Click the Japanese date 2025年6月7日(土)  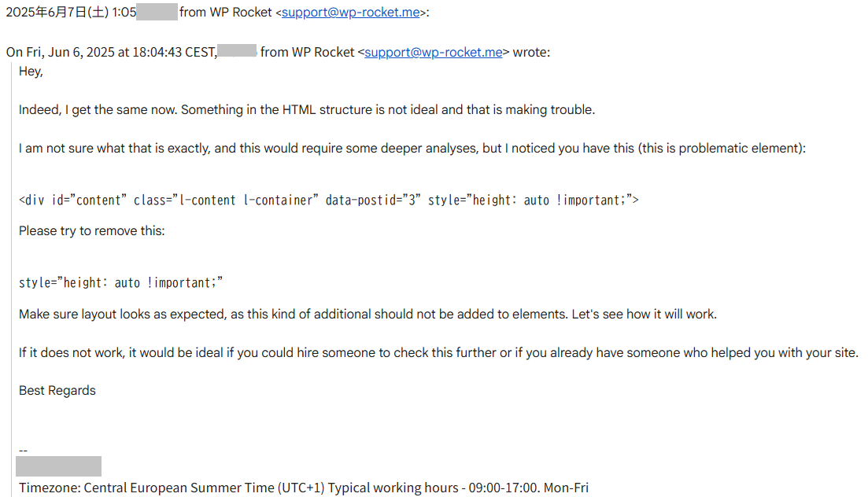(x=57, y=12)
